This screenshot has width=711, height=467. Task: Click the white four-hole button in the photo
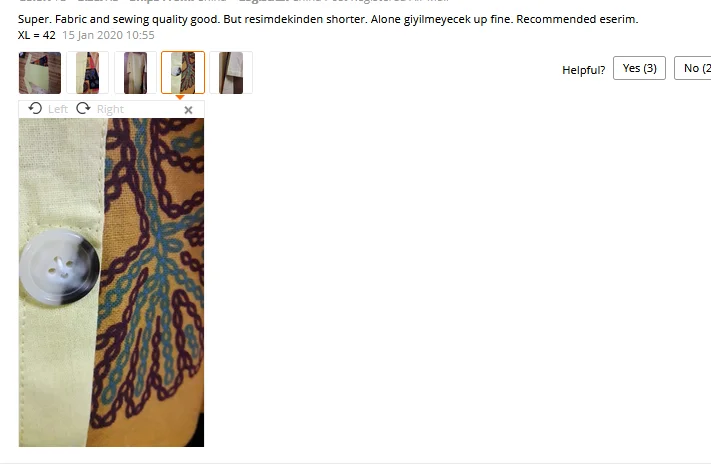click(59, 267)
